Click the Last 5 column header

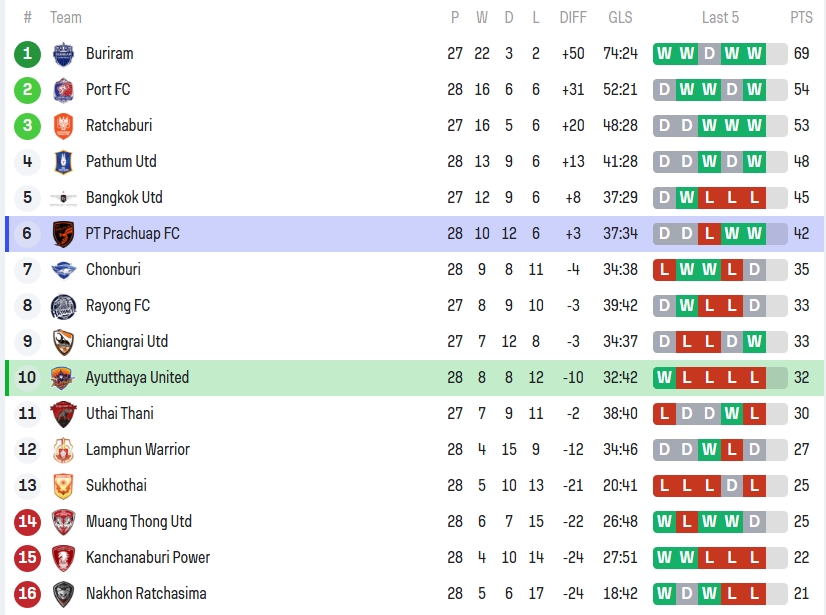coord(720,17)
